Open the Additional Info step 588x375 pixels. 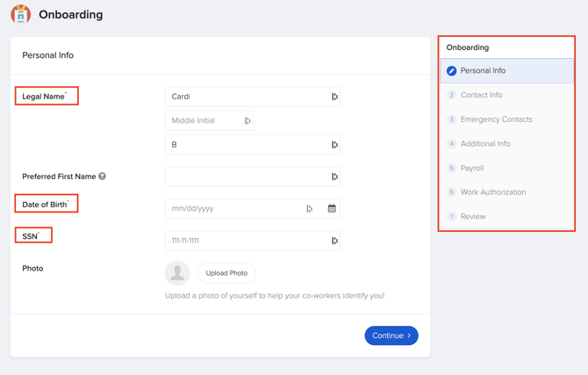click(x=506, y=144)
